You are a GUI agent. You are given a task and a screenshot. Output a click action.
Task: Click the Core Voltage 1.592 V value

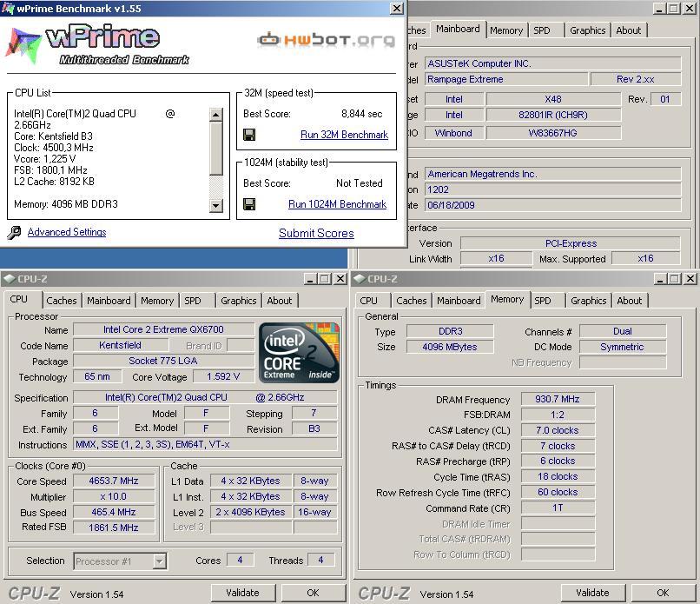(x=223, y=376)
